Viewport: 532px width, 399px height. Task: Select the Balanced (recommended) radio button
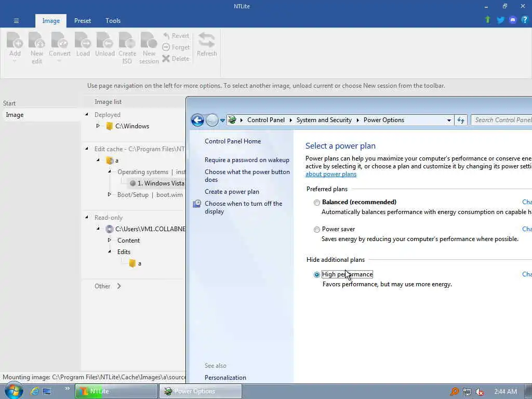tap(316, 203)
